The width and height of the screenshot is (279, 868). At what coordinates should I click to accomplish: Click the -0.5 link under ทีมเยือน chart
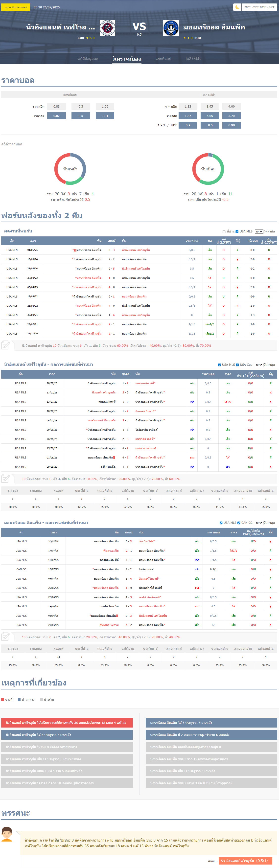[225, 200]
